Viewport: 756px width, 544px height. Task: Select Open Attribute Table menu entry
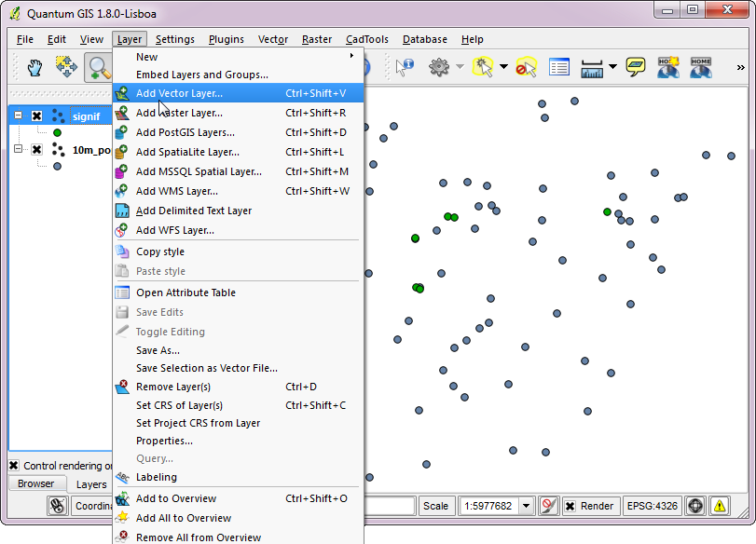(239, 292)
